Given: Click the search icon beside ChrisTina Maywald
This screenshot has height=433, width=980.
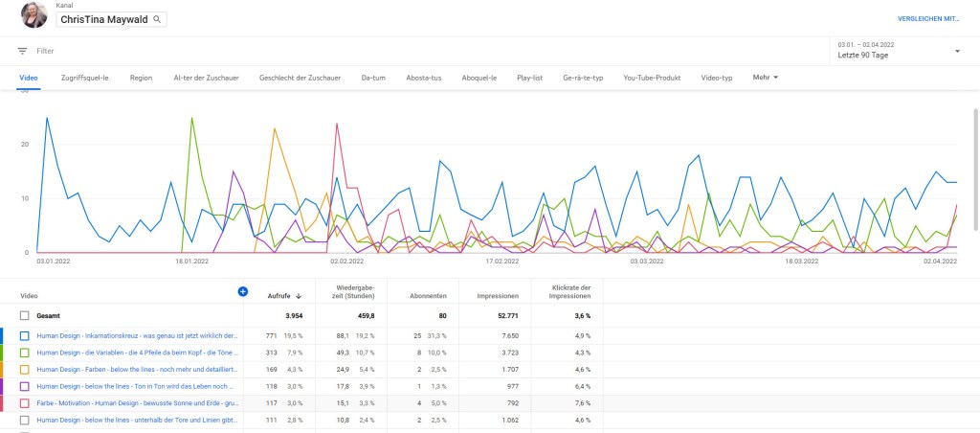Looking at the screenshot, I should pyautogui.click(x=157, y=19).
